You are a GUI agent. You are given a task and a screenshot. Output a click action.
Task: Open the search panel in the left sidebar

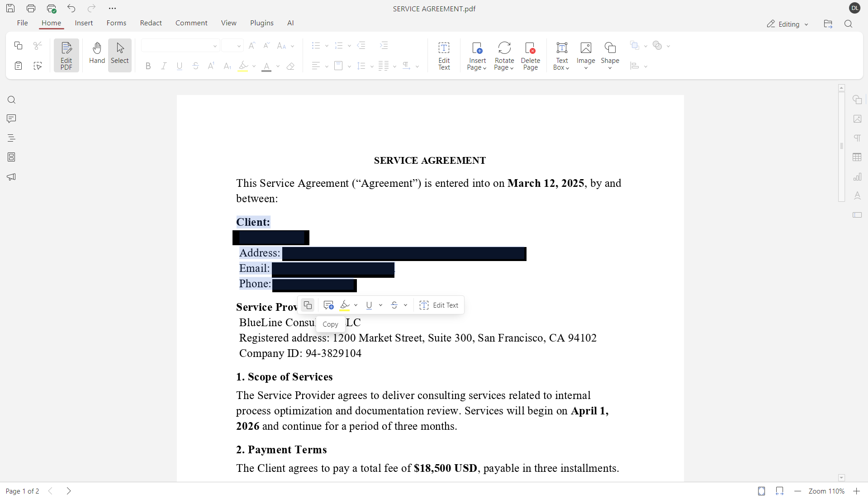11,100
